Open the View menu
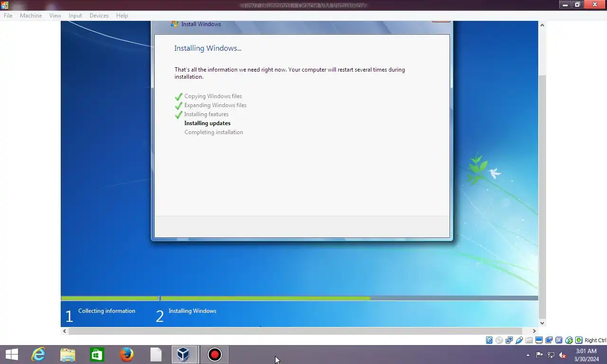The height and width of the screenshot is (364, 607). tap(55, 16)
